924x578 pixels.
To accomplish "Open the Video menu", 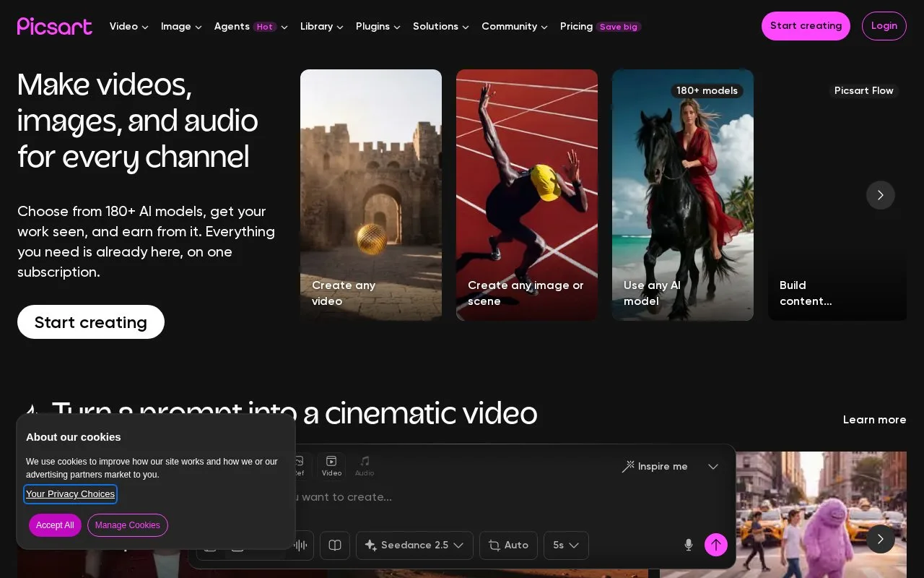I will point(129,27).
